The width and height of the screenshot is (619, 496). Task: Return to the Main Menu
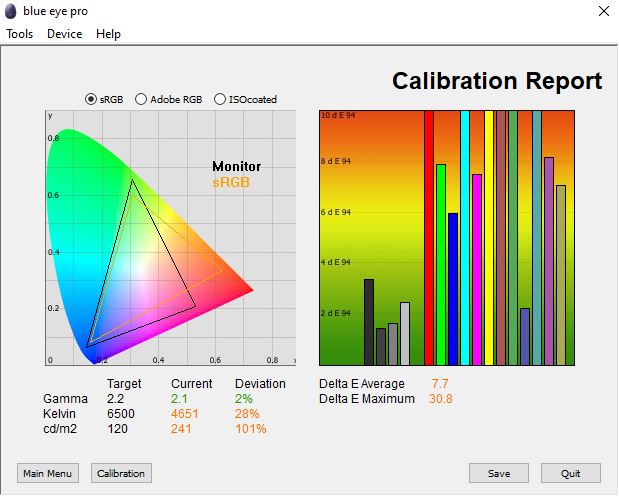click(x=48, y=473)
